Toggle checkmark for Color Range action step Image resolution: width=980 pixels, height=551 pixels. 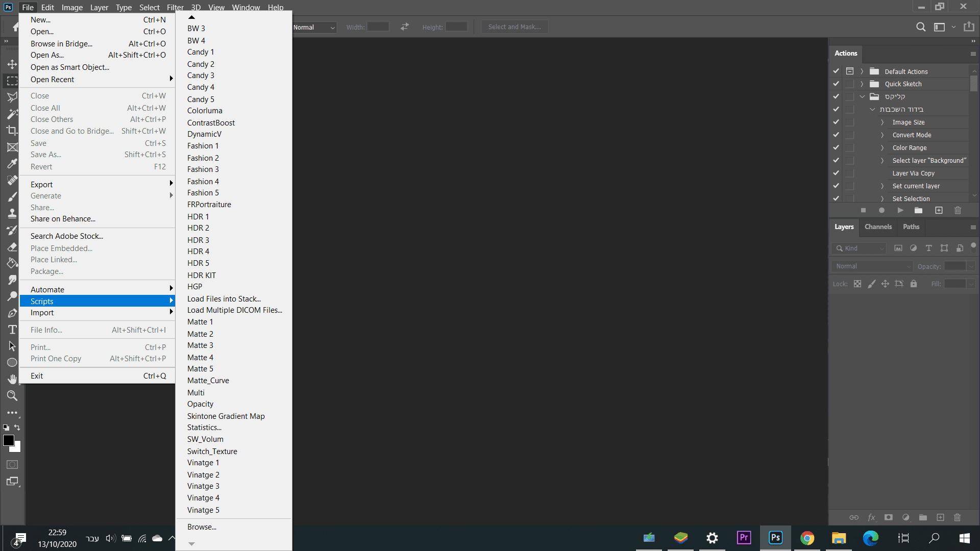tap(836, 148)
